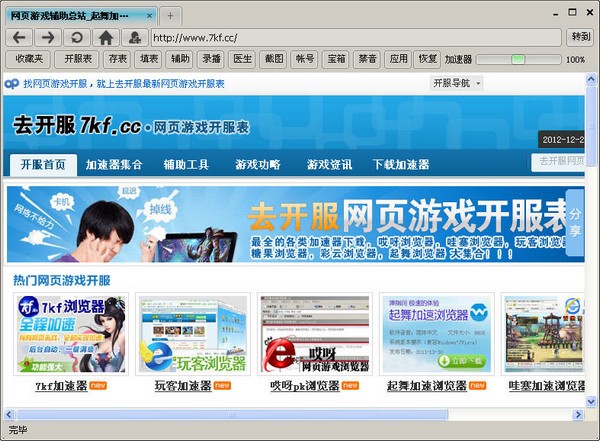Expand the 开服导航 dropdown
The width and height of the screenshot is (600, 441).
[457, 83]
